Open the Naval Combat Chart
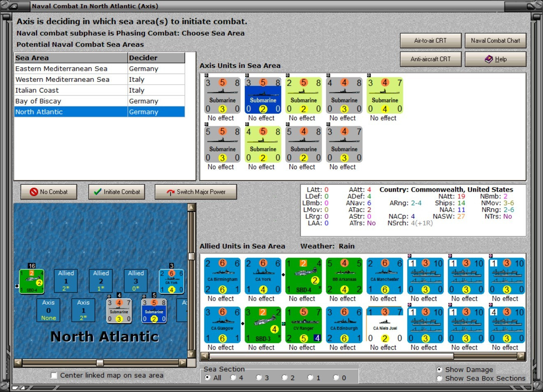Screen dimensions: 543x392 pyautogui.click(x=496, y=40)
